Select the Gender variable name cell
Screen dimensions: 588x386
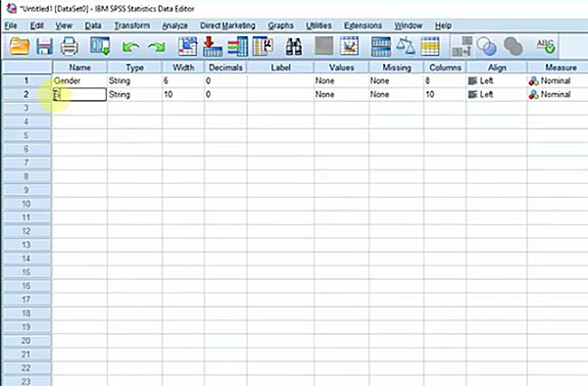click(x=80, y=80)
